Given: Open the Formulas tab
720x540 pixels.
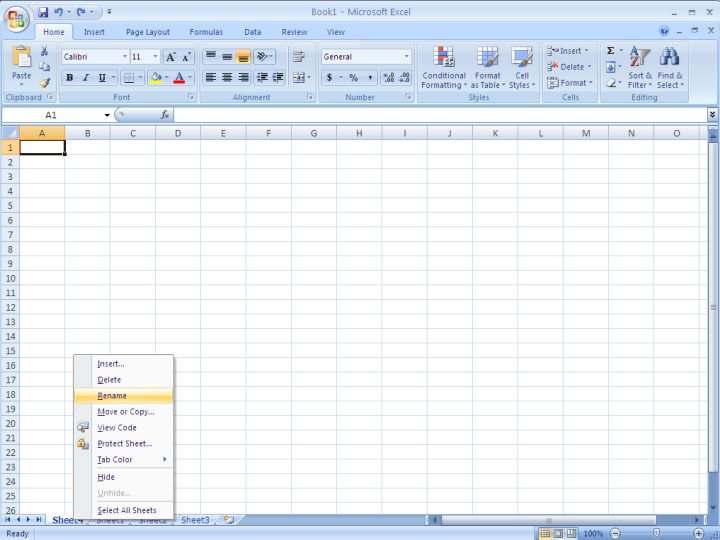Looking at the screenshot, I should pyautogui.click(x=206, y=32).
